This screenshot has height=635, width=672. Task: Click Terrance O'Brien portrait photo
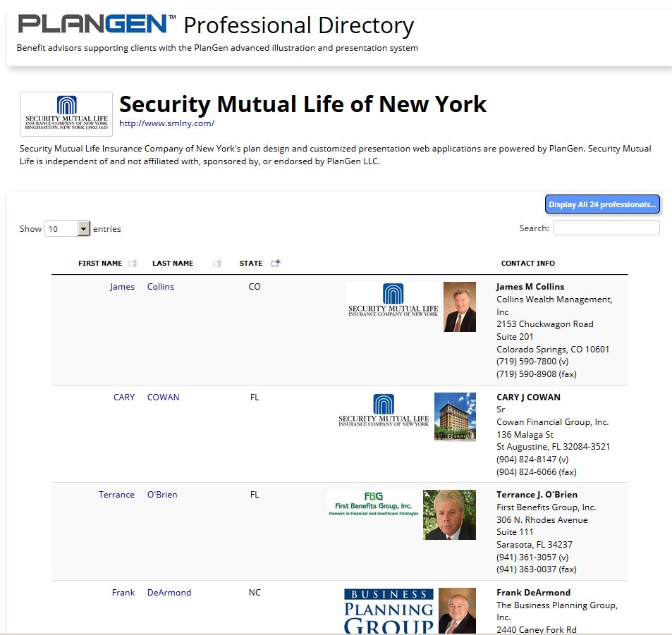point(449,514)
